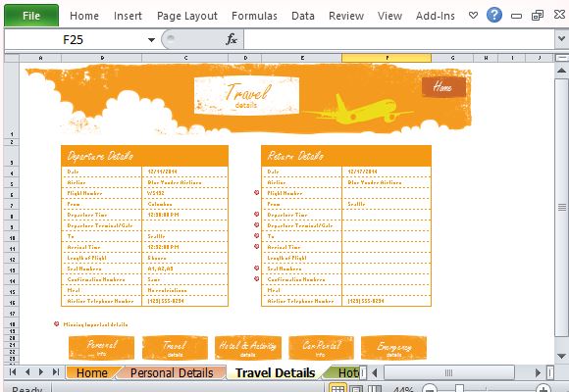Click the orange Home button in banner
This screenshot has width=569, height=392.
click(443, 87)
